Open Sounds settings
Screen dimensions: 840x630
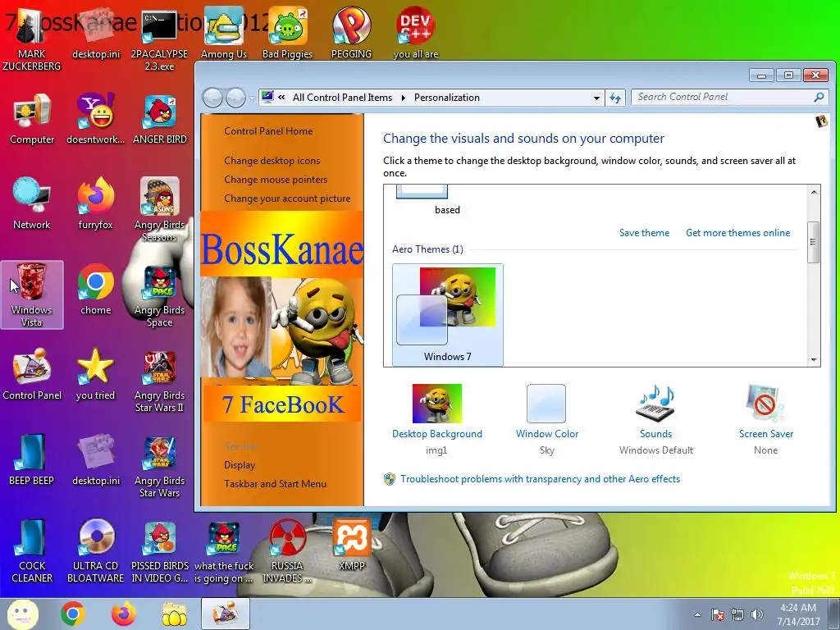pos(655,419)
